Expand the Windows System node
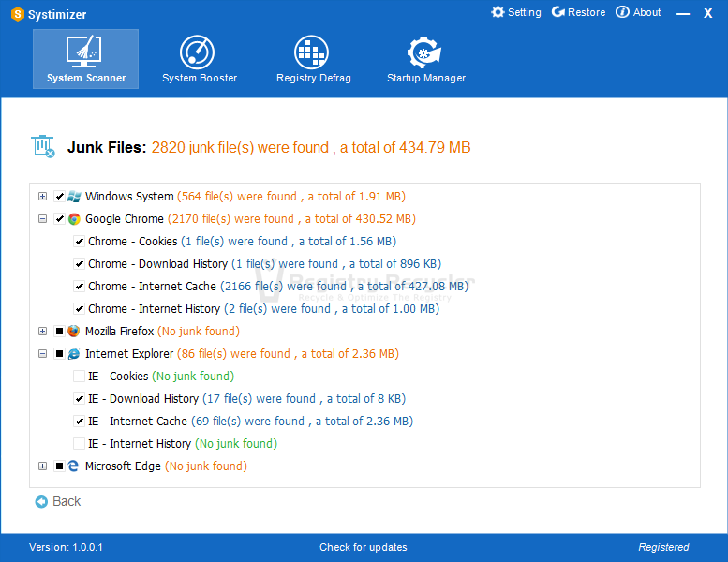This screenshot has height=562, width=728. 43,197
